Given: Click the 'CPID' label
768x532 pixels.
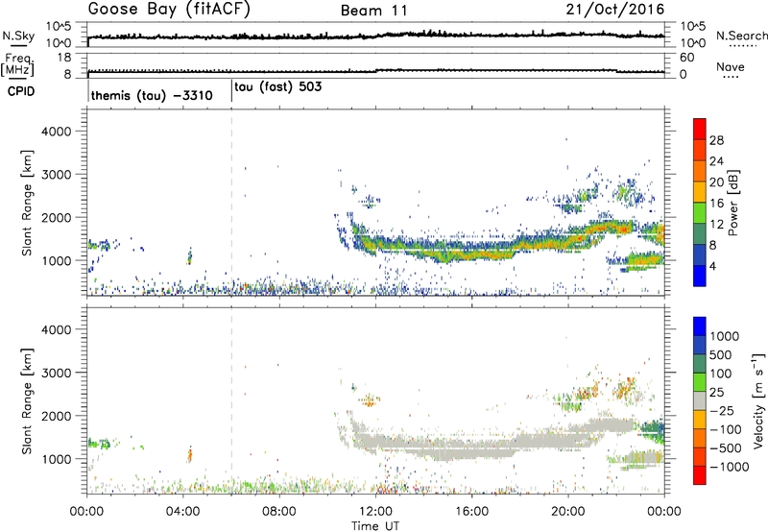Looking at the screenshot, I should tap(21, 91).
